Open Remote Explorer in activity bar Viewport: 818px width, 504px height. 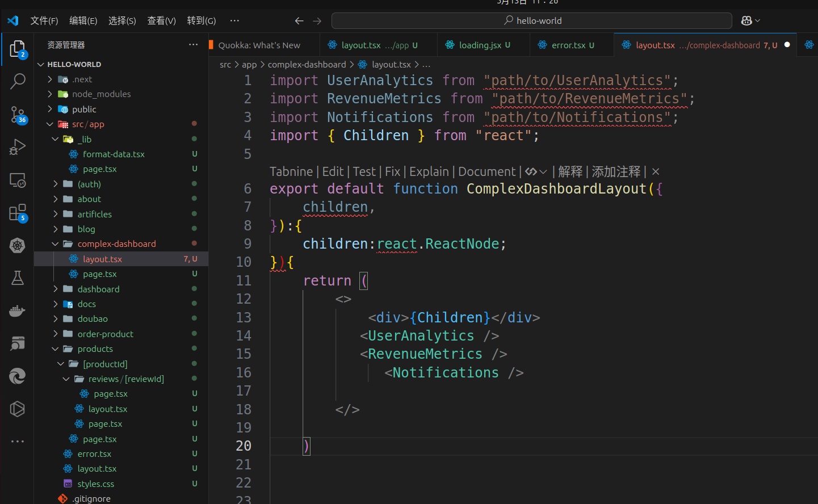click(x=18, y=180)
